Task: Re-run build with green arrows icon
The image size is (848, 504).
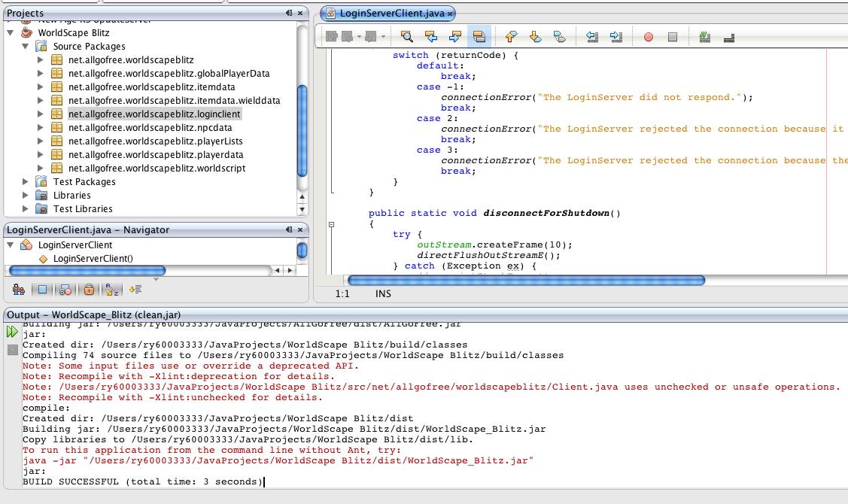Action: tap(13, 332)
